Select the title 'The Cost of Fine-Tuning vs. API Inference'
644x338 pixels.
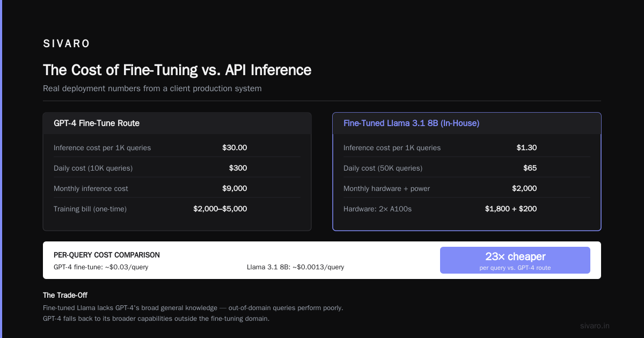click(177, 70)
